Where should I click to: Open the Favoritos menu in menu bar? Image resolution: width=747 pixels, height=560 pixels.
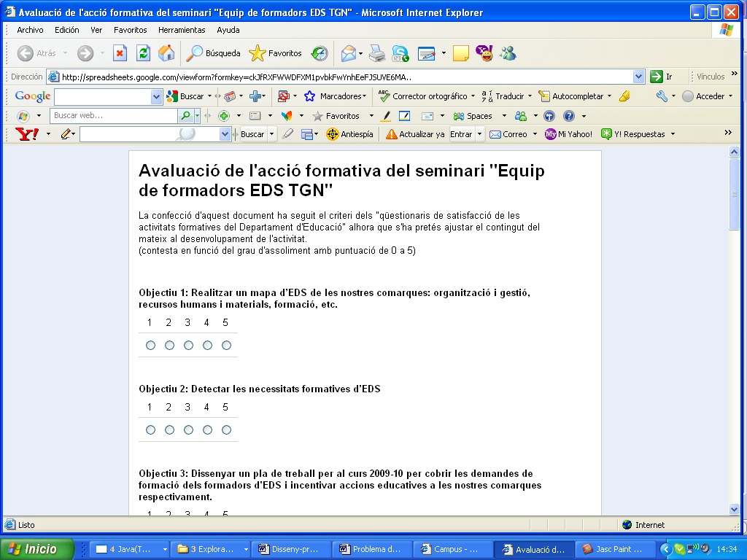coord(130,30)
